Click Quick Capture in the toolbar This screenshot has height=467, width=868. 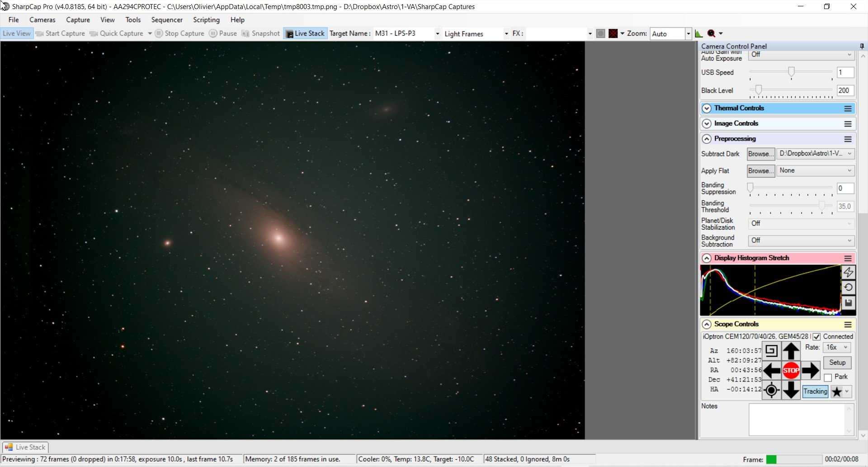[117, 33]
